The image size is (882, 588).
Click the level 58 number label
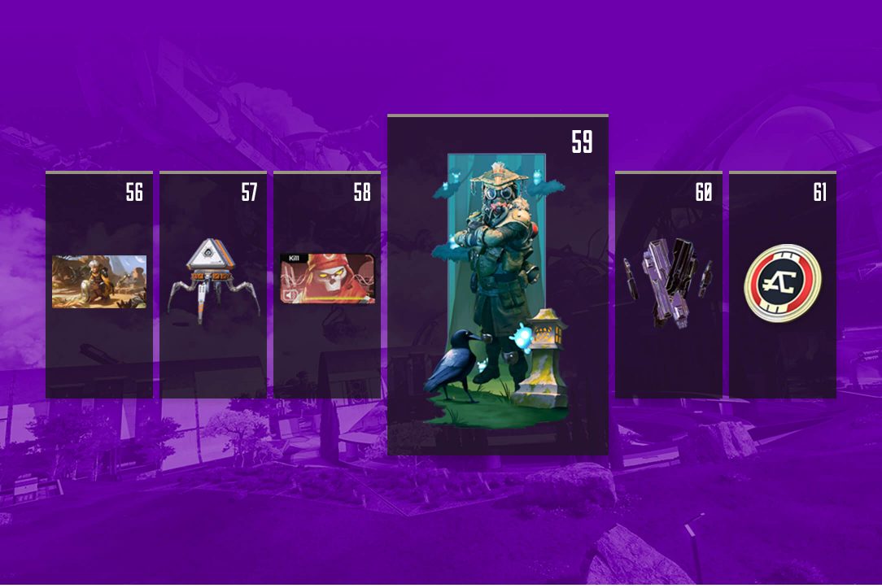pos(362,192)
